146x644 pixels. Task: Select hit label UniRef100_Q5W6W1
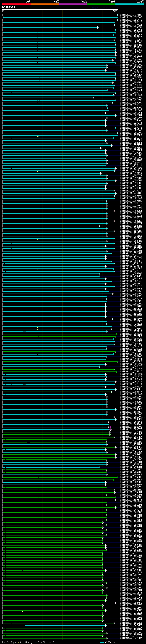131,507
